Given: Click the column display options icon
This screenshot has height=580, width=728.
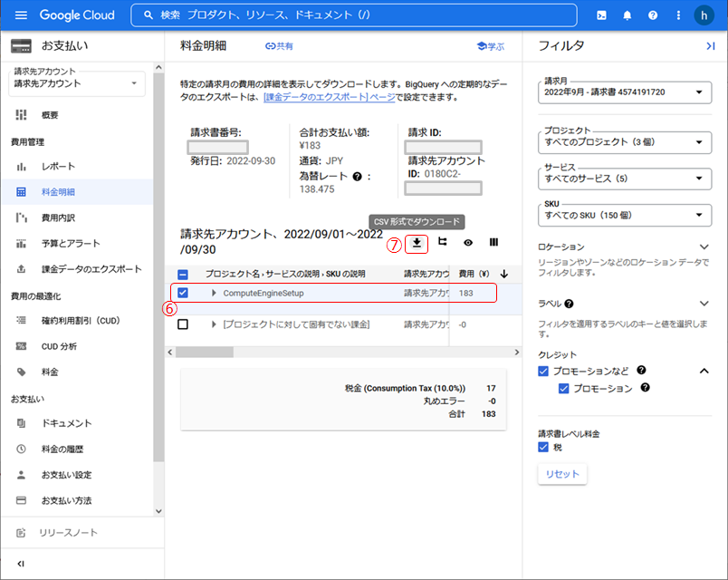Looking at the screenshot, I should (x=493, y=243).
